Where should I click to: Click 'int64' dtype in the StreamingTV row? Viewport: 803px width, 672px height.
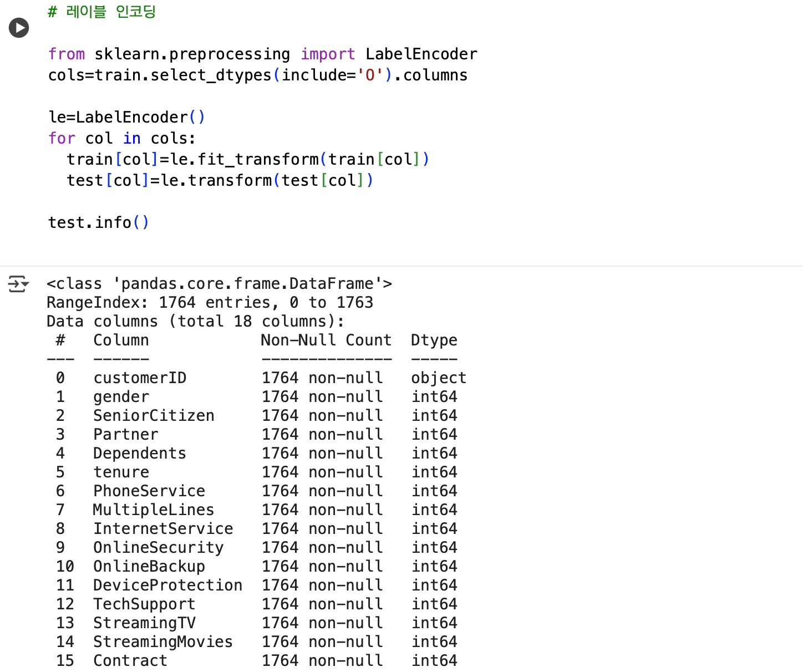[x=434, y=623]
